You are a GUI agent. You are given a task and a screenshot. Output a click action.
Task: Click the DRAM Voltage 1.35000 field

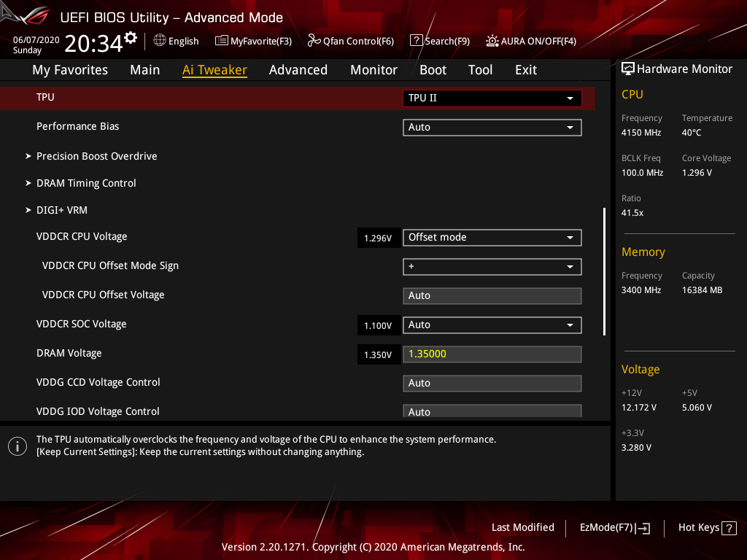[492, 354]
